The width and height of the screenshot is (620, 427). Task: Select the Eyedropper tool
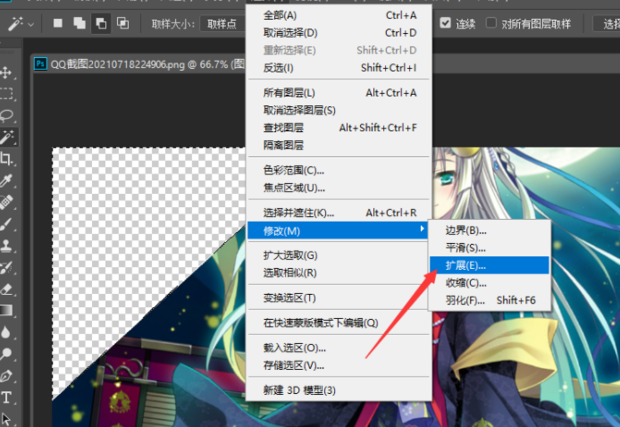[6, 181]
